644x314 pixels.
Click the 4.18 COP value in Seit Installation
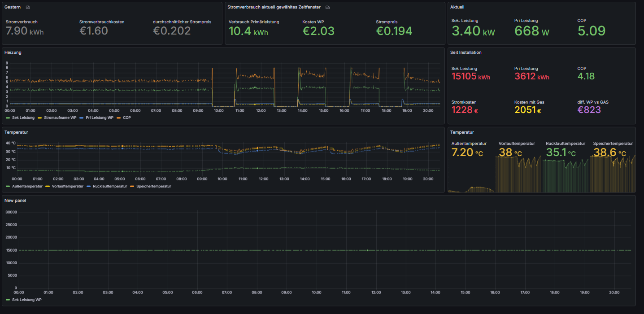[586, 77]
